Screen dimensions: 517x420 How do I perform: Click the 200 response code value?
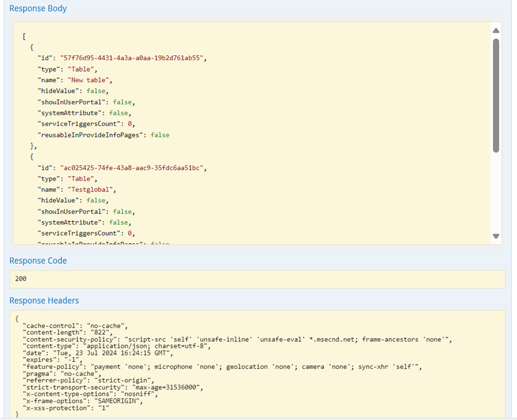click(x=20, y=279)
